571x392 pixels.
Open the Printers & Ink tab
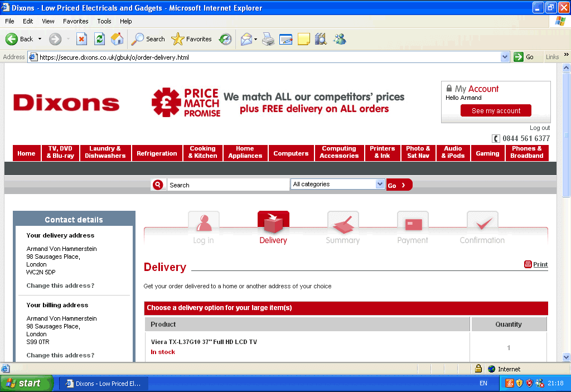(383, 152)
